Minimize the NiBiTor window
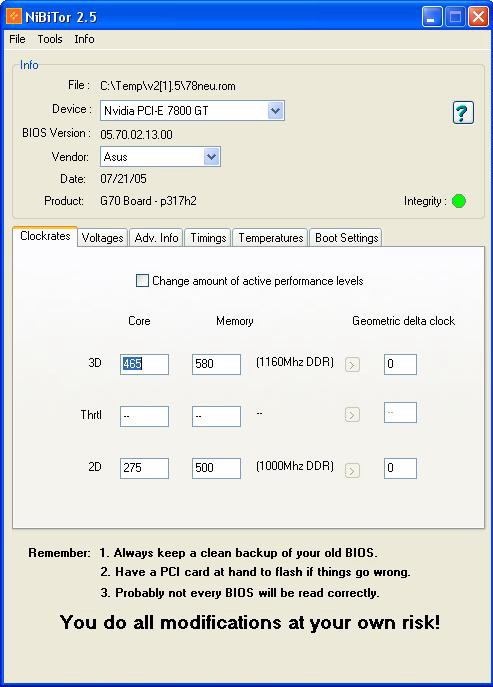This screenshot has width=493, height=687. (432, 17)
